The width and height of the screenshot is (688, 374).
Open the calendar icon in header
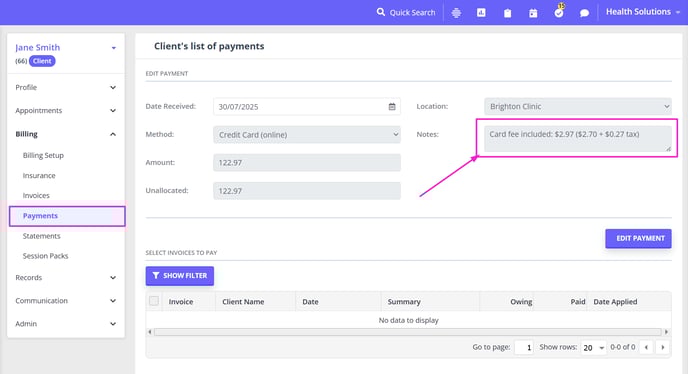pyautogui.click(x=533, y=13)
